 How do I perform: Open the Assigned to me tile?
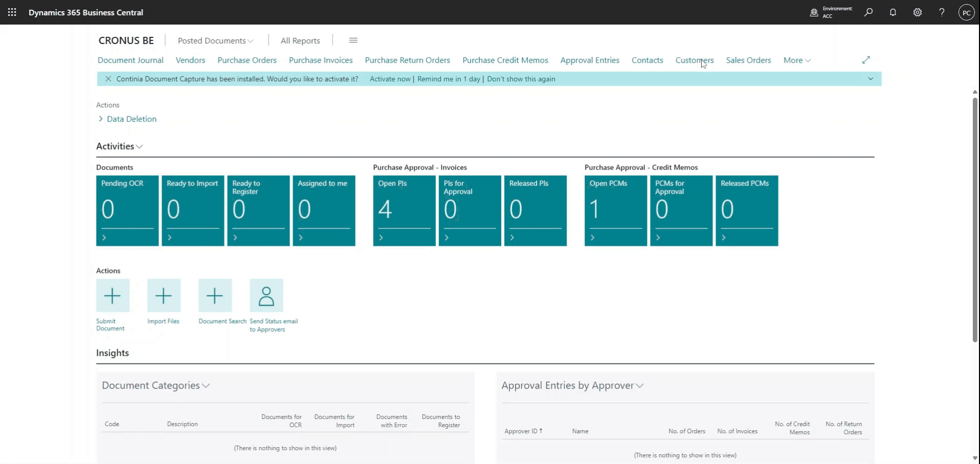[x=324, y=210]
